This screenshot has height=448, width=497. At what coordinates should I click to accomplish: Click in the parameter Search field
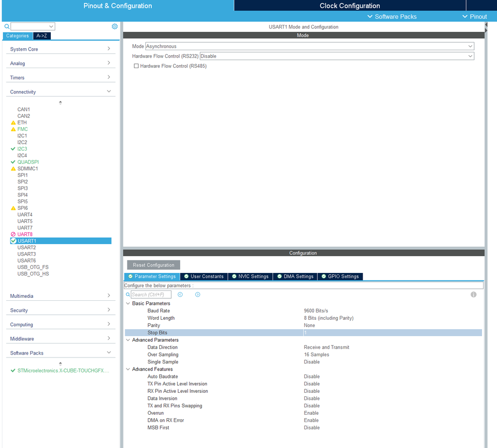[x=151, y=295]
